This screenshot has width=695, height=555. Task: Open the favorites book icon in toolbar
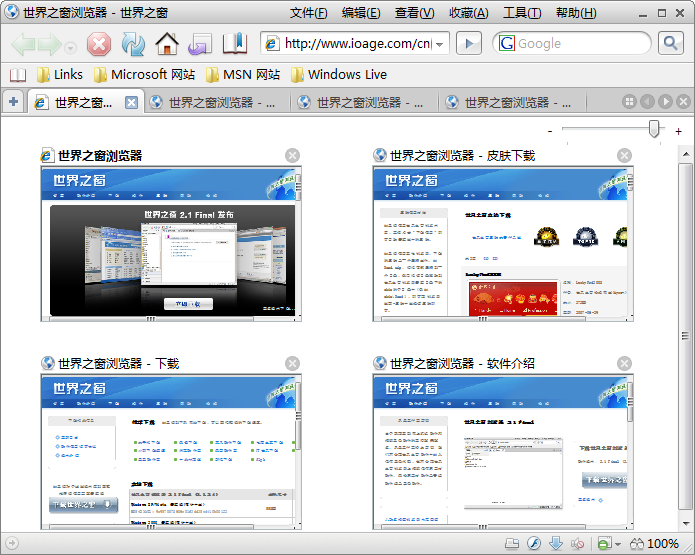click(235, 43)
